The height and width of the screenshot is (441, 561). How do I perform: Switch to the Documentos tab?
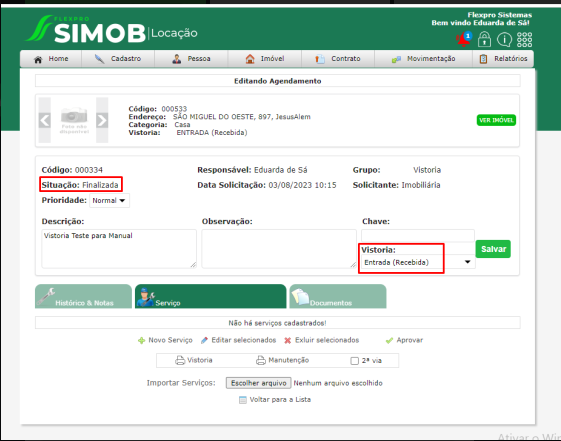338,296
